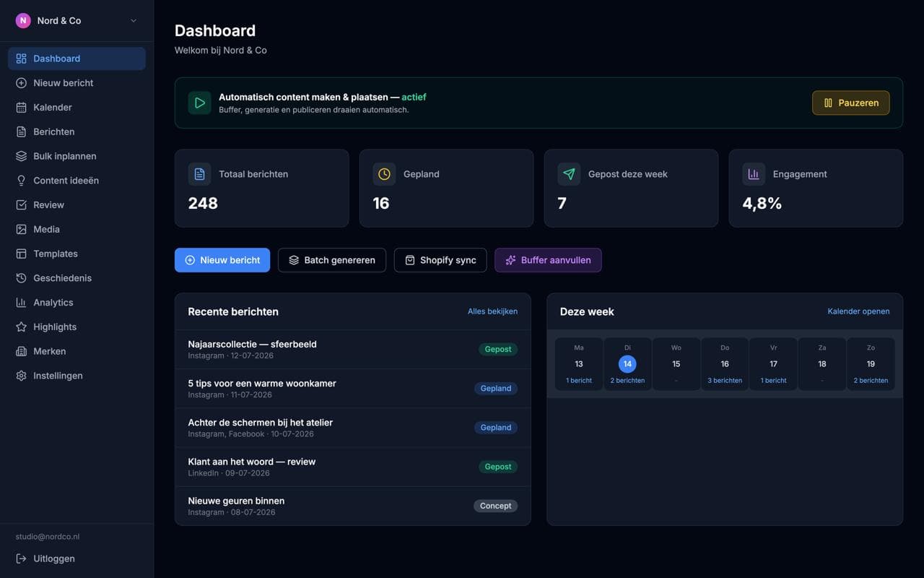Click the Analytics bar chart icon in sidebar

21,303
